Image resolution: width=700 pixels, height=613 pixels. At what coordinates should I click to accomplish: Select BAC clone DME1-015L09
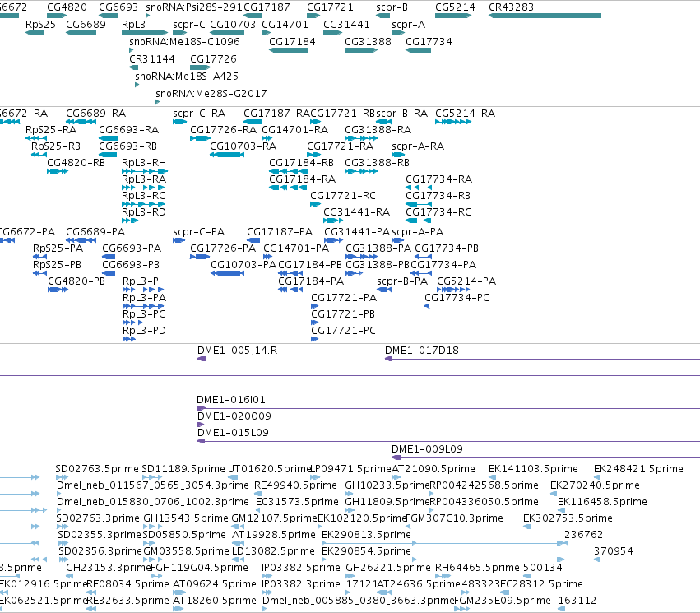(x=448, y=441)
